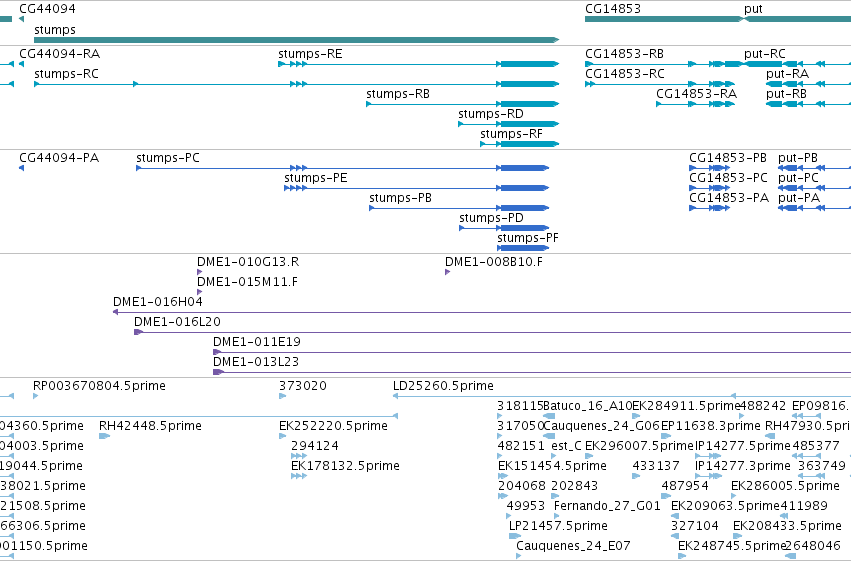Select the Cauquenes_24_E07 EST label
Image resolution: width=851 pixels, height=561 pixels.
[x=573, y=546]
